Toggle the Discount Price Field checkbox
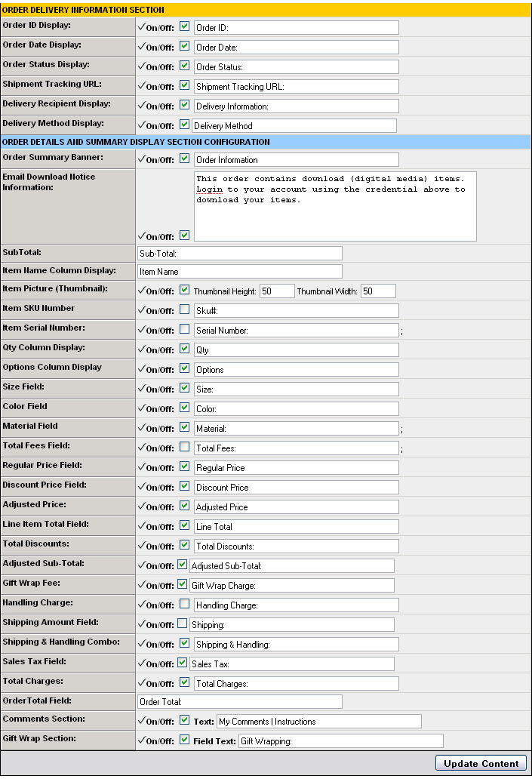 pos(184,486)
